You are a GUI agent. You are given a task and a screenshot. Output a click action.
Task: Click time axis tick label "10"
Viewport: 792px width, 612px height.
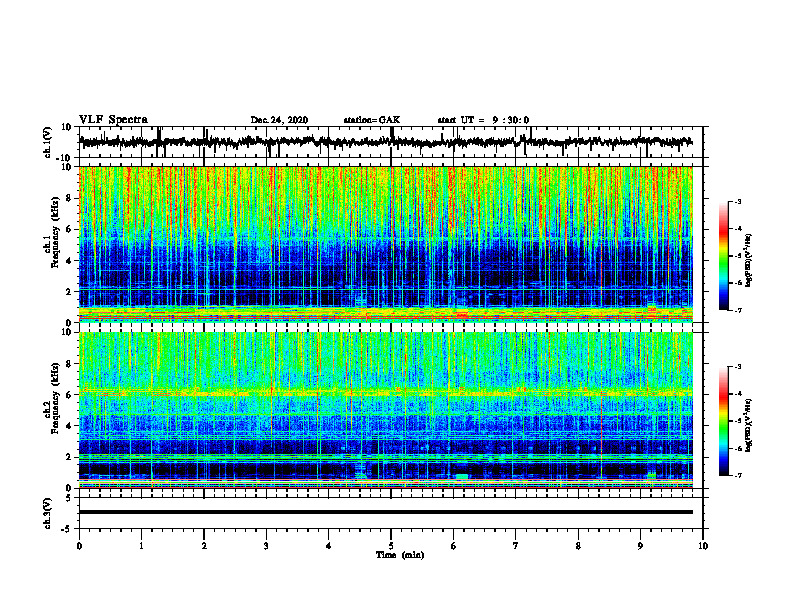click(703, 546)
